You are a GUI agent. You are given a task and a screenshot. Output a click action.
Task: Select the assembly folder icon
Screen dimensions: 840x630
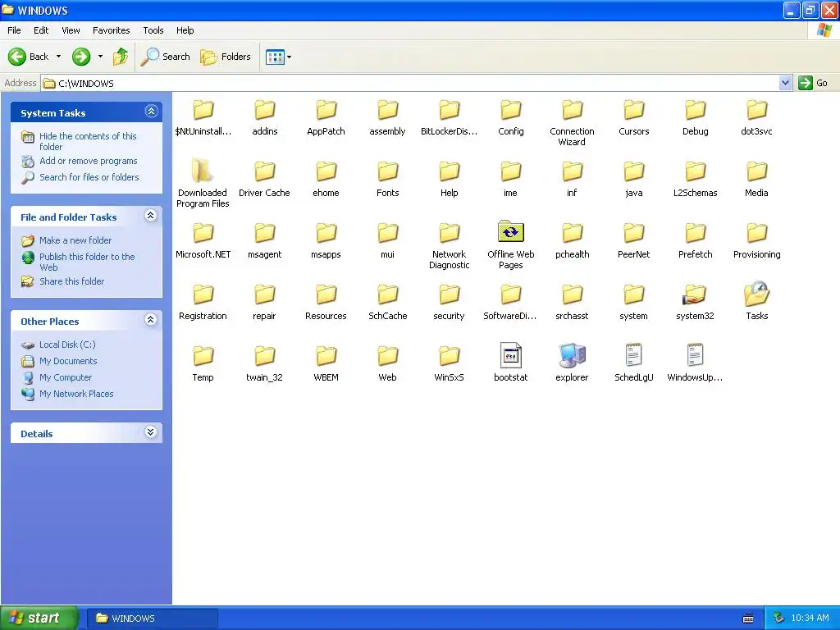388,111
